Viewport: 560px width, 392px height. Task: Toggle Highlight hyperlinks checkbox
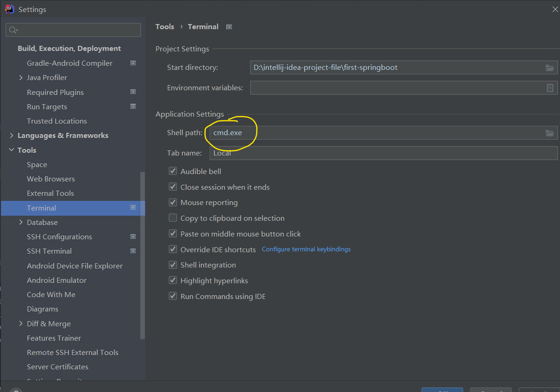tap(173, 280)
